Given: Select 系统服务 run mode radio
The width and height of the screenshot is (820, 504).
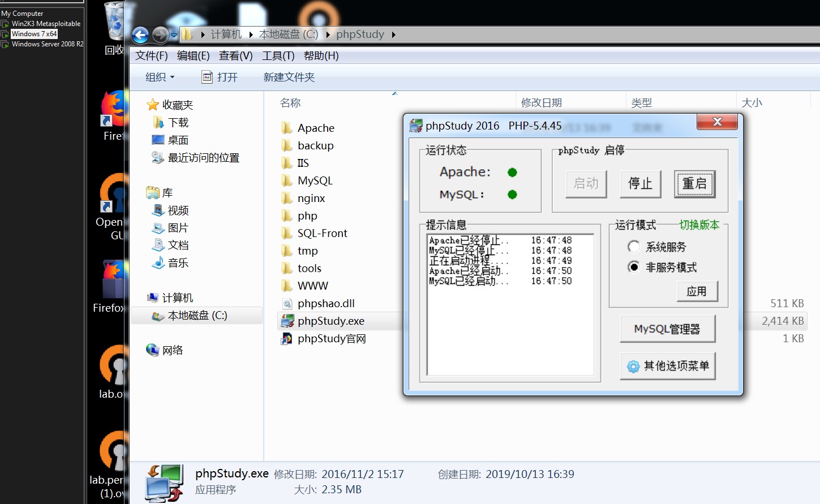Looking at the screenshot, I should [x=634, y=247].
